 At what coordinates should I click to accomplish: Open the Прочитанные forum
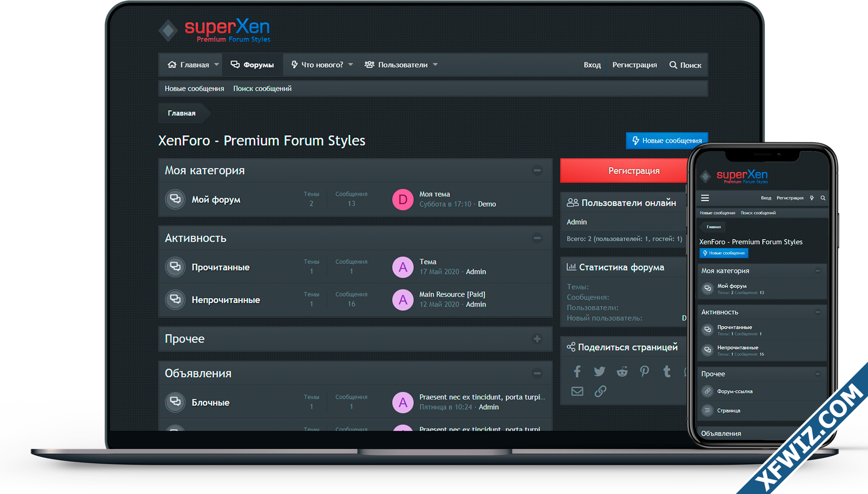point(220,267)
